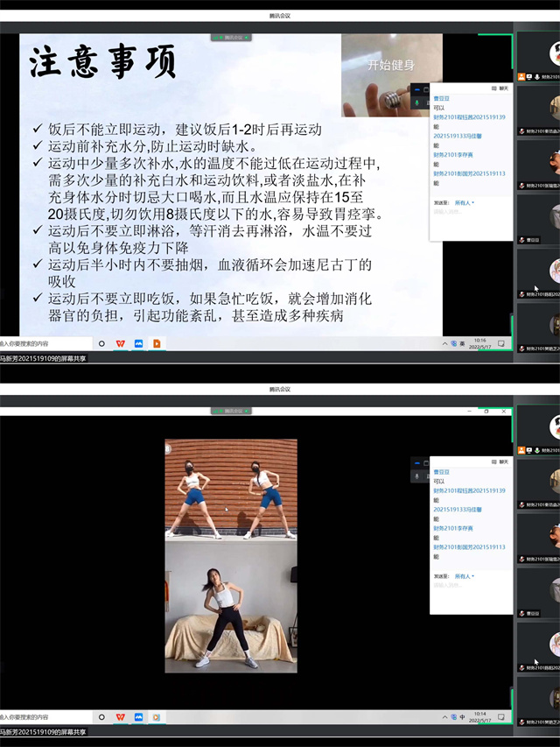Click the Cortana circle under the 注意事项 slide
The height and width of the screenshot is (747, 560).
click(101, 343)
